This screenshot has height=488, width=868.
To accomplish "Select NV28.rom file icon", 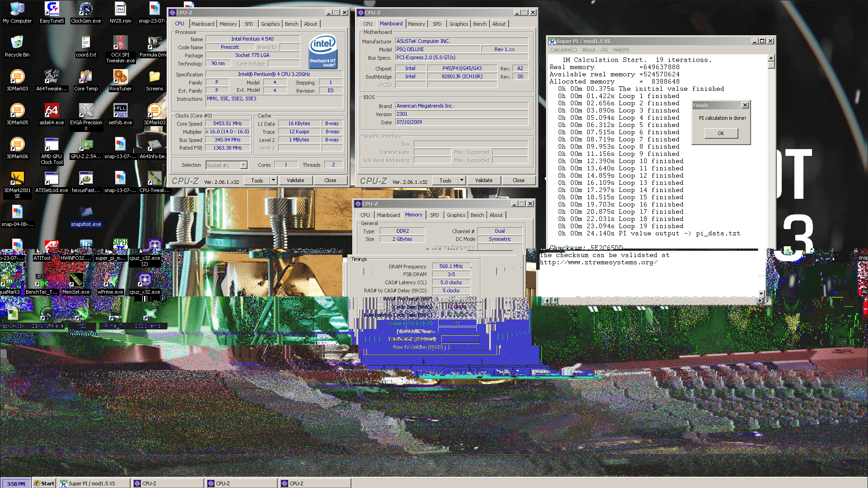I will pos(120,13).
